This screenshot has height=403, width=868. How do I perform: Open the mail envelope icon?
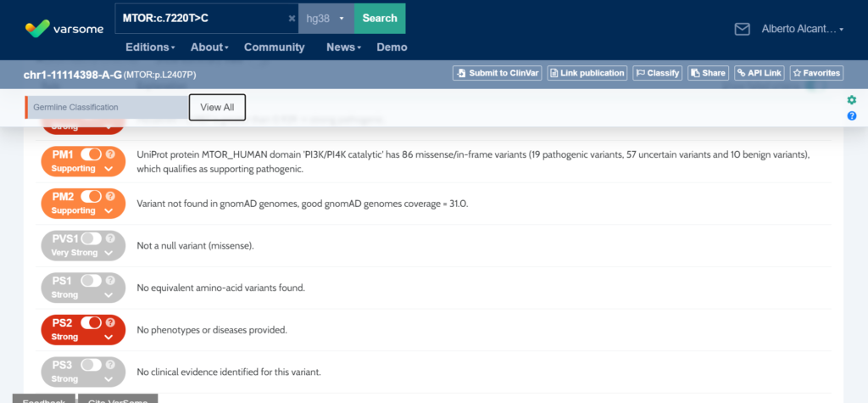coord(742,29)
